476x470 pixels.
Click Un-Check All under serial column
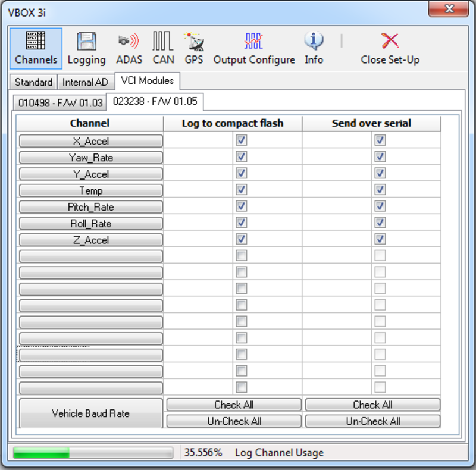pyautogui.click(x=372, y=421)
